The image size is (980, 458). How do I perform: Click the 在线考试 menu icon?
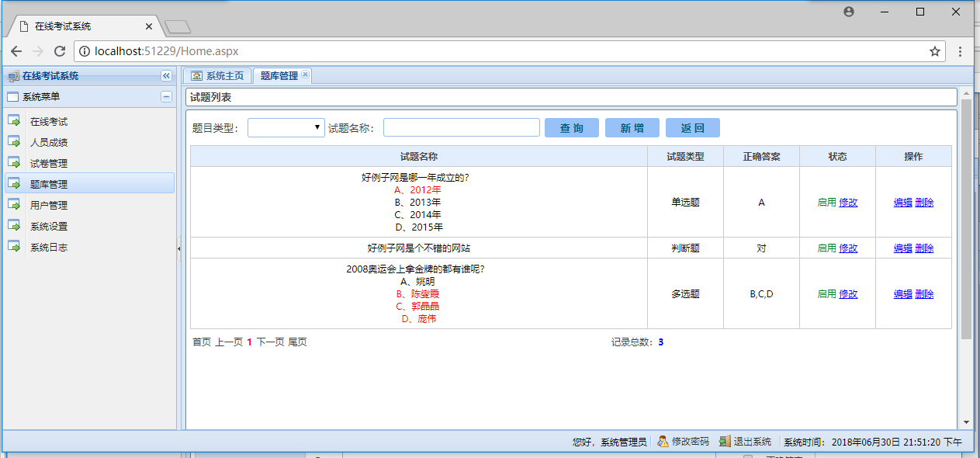coord(14,121)
